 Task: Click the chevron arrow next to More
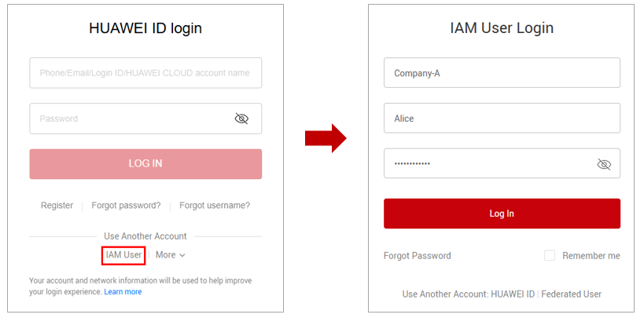[182, 255]
